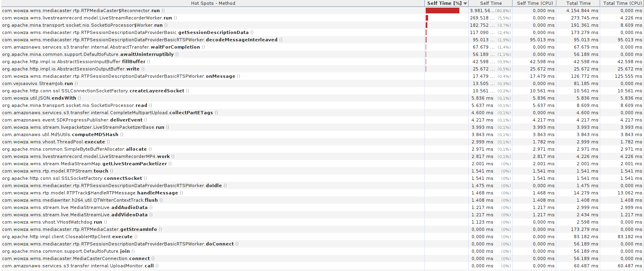Screen dimensions: 644x271
Task: Select LiveStreamRecorderWorker.run method row
Action: click(x=322, y=18)
